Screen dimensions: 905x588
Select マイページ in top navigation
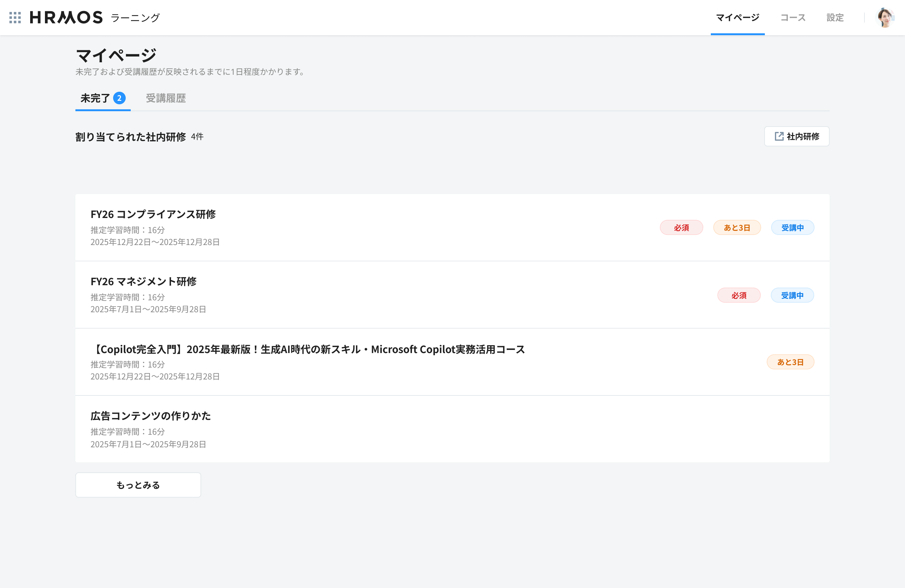[x=737, y=18]
